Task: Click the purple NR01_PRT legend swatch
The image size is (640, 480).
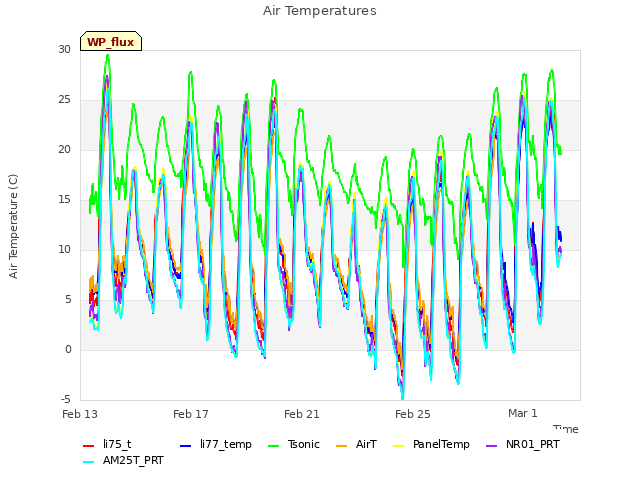Action: pyautogui.click(x=491, y=446)
